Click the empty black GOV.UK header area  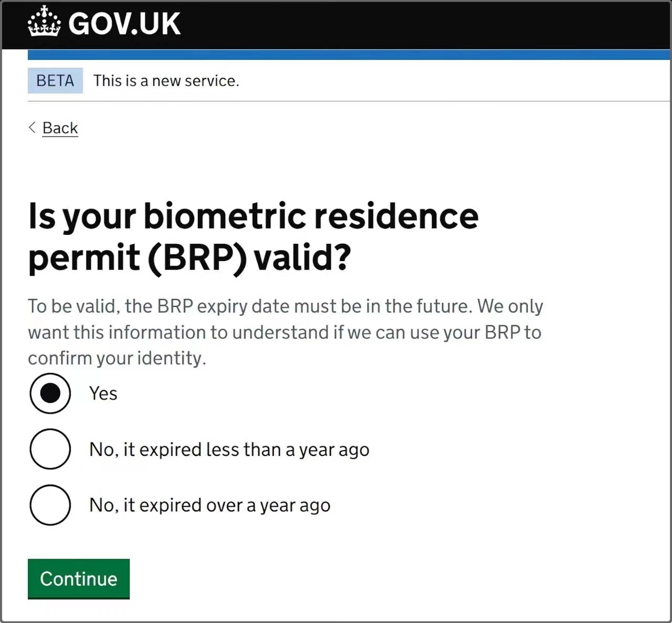(x=420, y=24)
